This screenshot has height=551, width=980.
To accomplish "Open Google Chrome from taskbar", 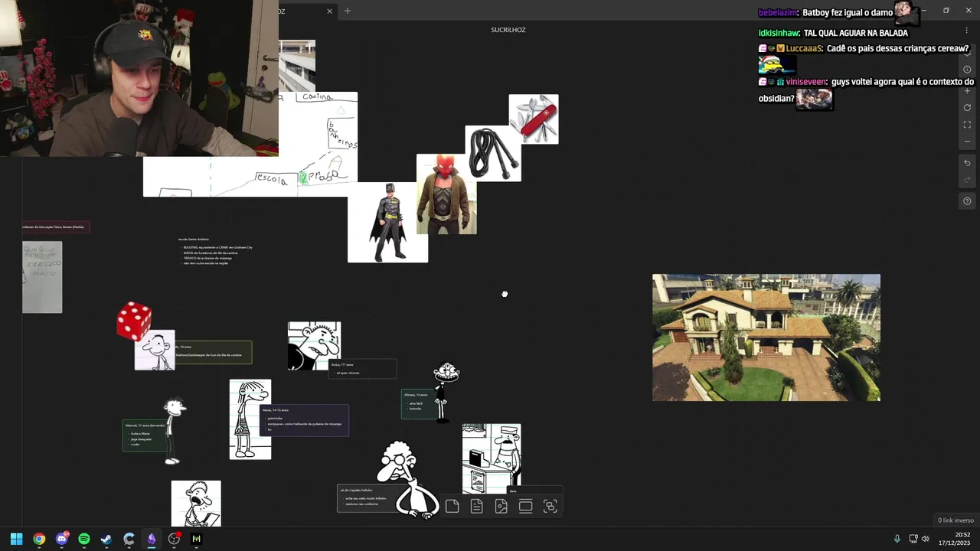I will pos(39,539).
